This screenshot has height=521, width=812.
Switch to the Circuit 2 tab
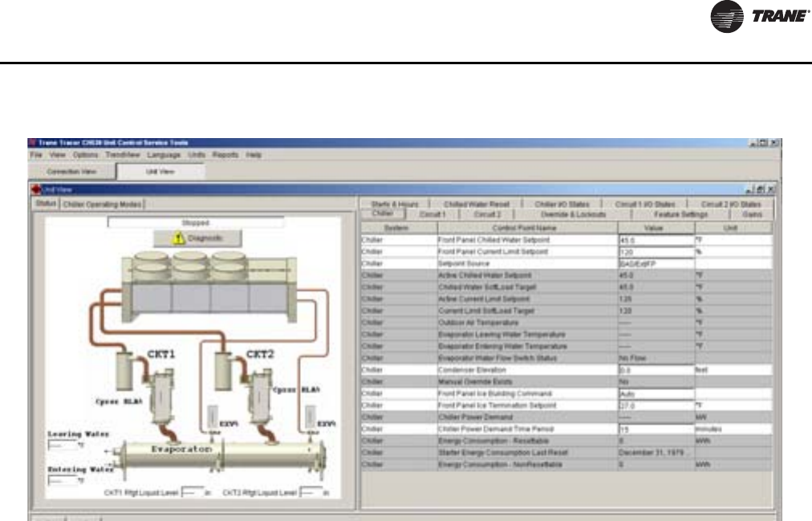point(487,214)
